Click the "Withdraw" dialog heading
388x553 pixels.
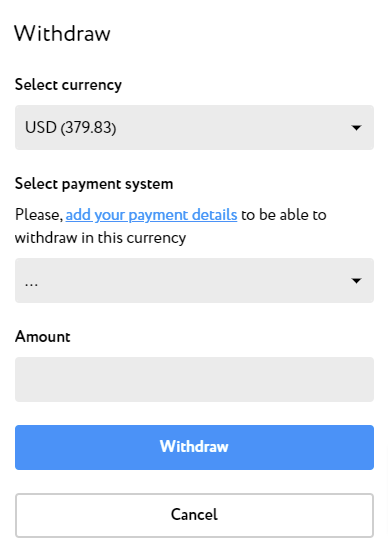tap(62, 34)
